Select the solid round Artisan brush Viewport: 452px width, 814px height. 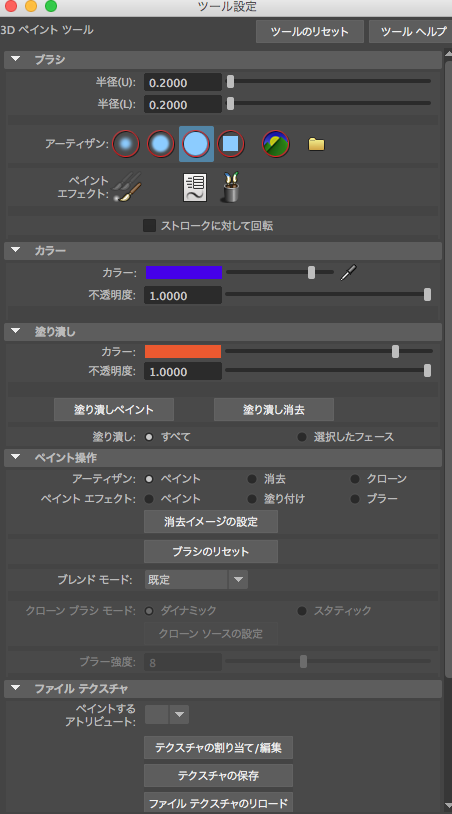coord(196,144)
